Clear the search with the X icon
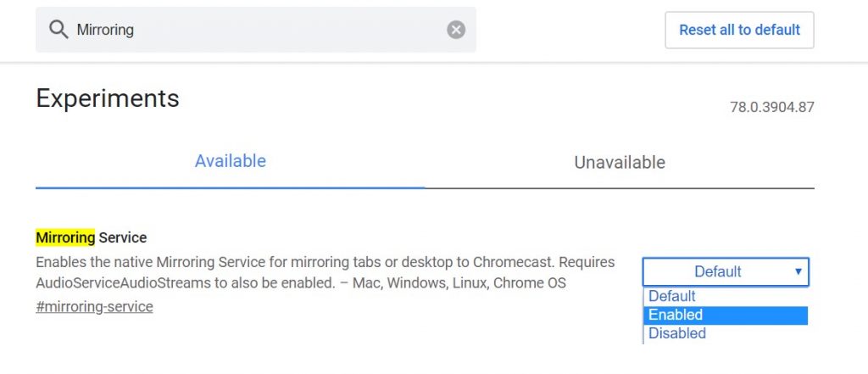The height and width of the screenshot is (374, 868). [456, 30]
